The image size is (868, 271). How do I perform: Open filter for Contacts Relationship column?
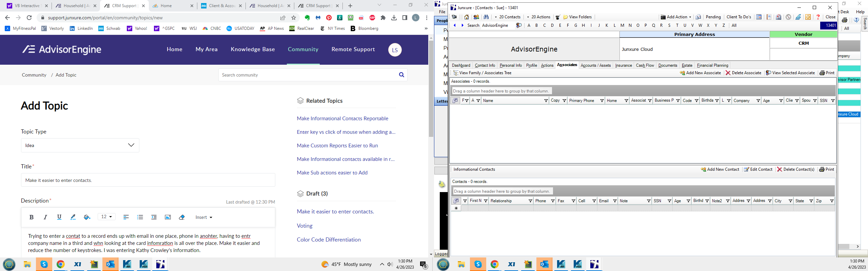(530, 201)
